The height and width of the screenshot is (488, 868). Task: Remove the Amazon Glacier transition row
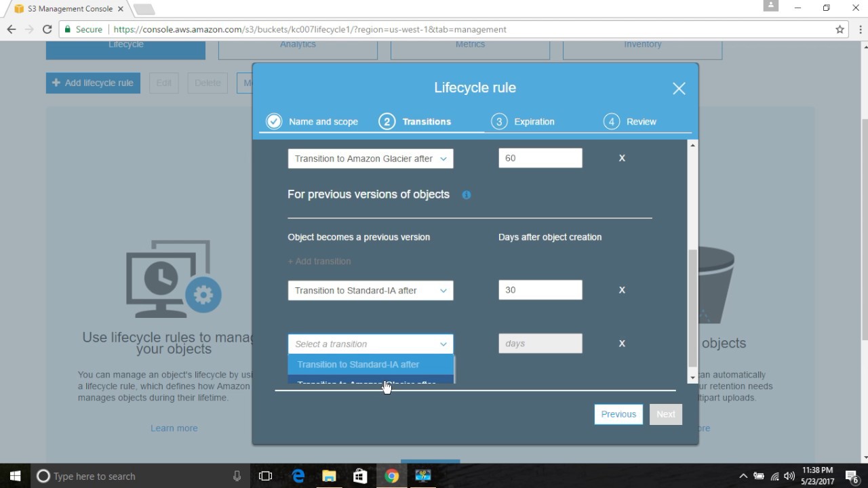tap(622, 158)
